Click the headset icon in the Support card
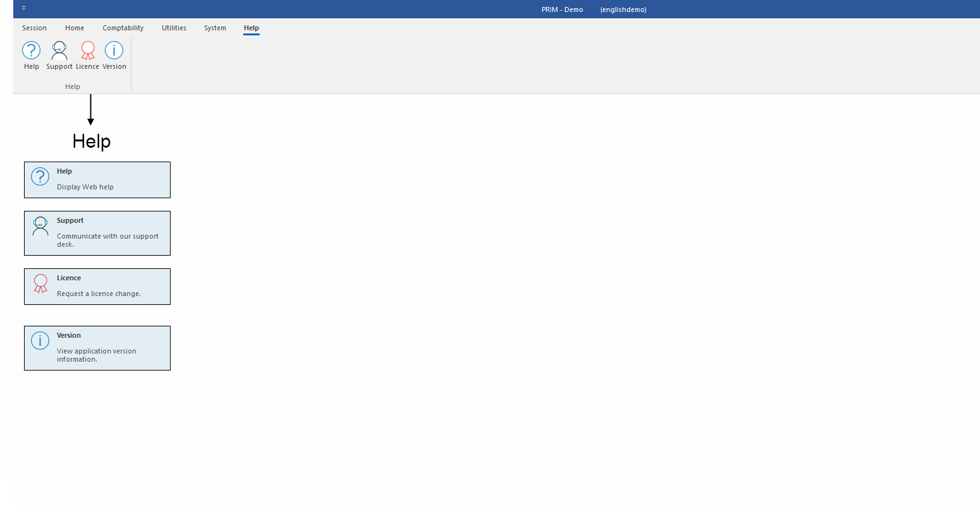 click(x=40, y=226)
